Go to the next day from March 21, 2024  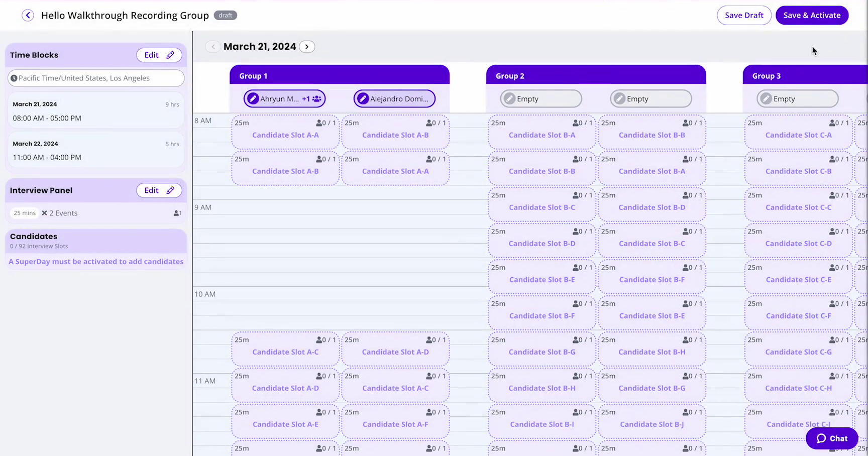(x=307, y=47)
